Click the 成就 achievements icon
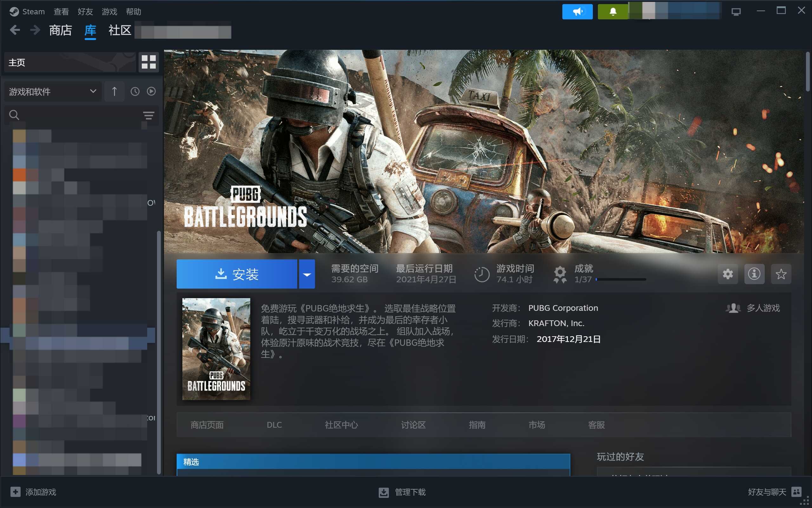This screenshot has height=508, width=812. tap(560, 274)
